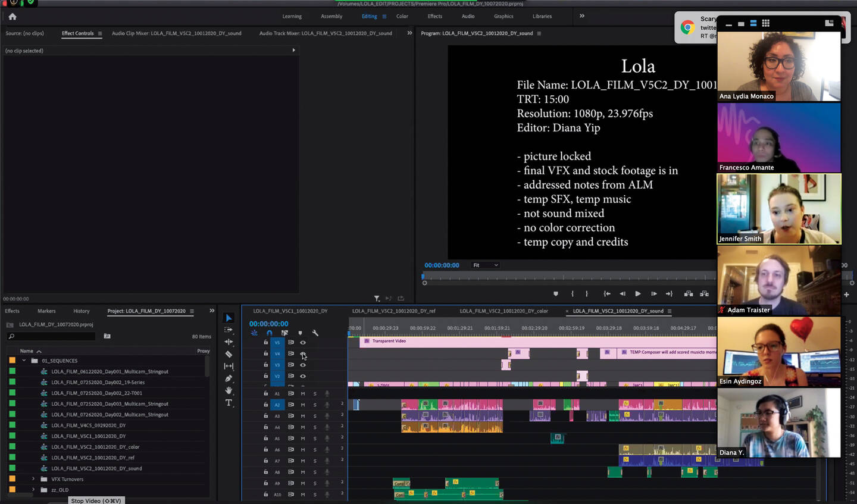Expand Effect Controls timeline arrow

coord(293,50)
